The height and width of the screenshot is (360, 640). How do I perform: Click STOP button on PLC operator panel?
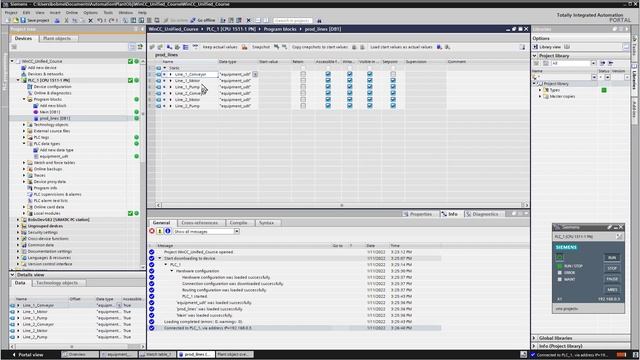click(612, 269)
